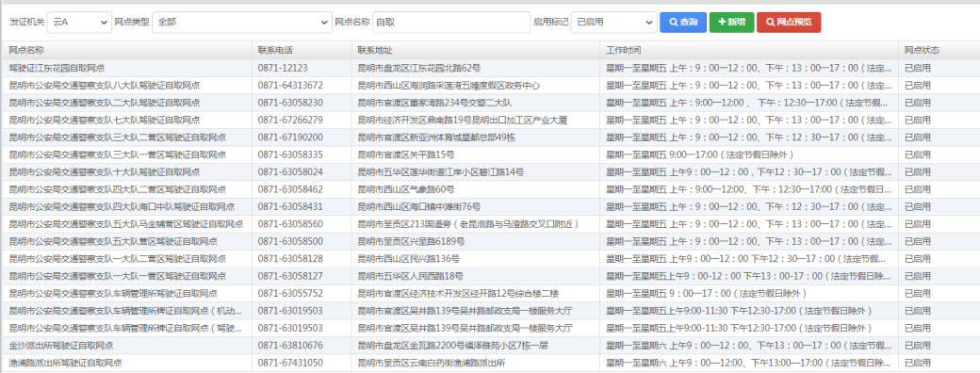
Task: Open the 发证机关 dropdown showing 云A
Action: coord(79,22)
